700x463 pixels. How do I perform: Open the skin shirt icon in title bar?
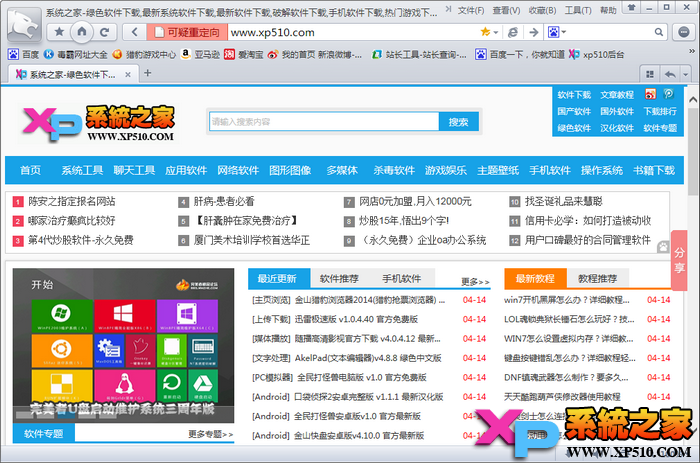tap(632, 8)
